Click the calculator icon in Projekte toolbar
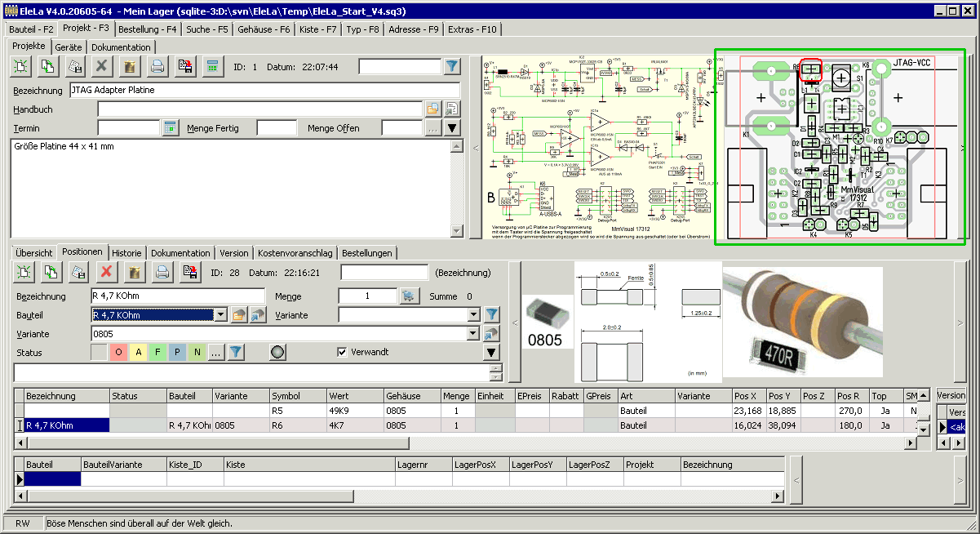The height and width of the screenshot is (534, 980). tap(212, 67)
